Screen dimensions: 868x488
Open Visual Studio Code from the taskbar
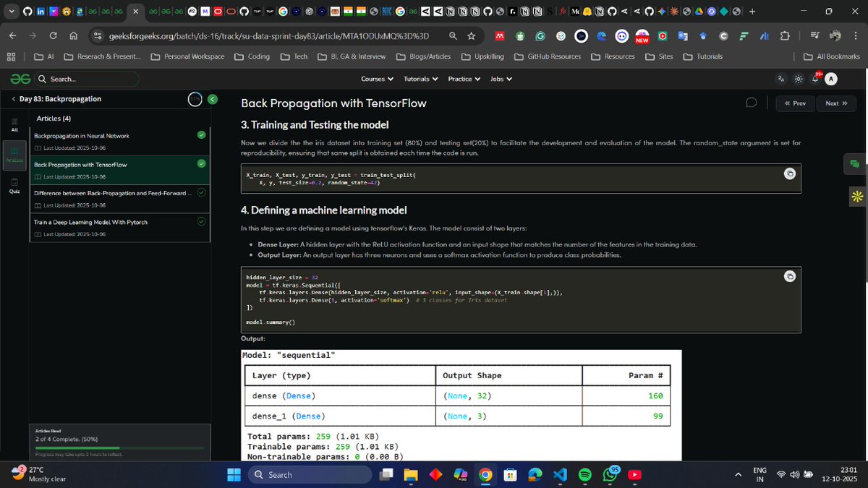560,474
